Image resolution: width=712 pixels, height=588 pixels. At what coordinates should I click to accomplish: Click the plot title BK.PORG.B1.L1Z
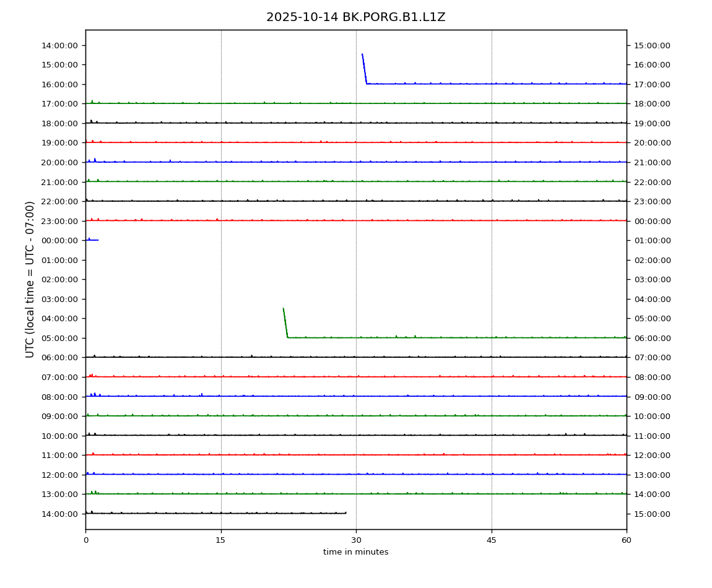pyautogui.click(x=355, y=17)
